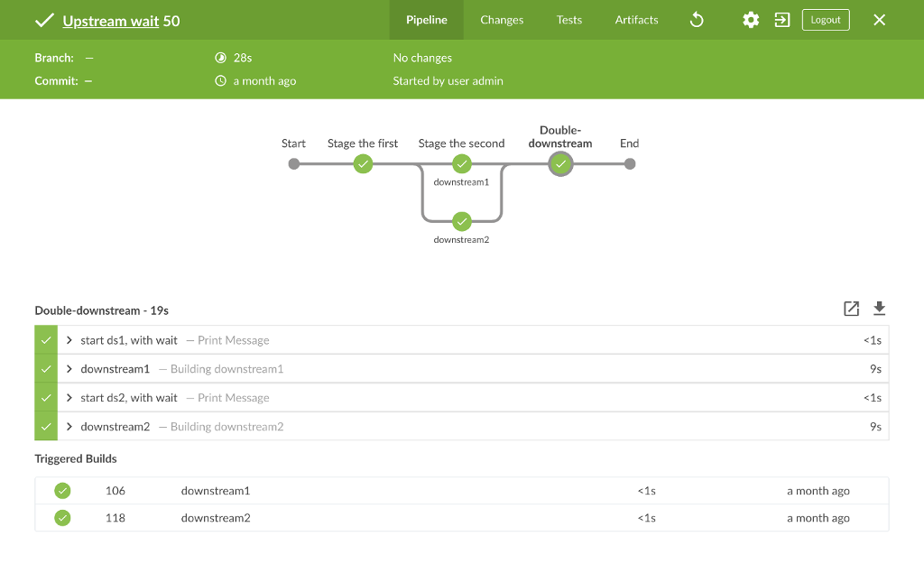Open the pipeline settings gear
This screenshot has width=924, height=564.
tap(750, 19)
